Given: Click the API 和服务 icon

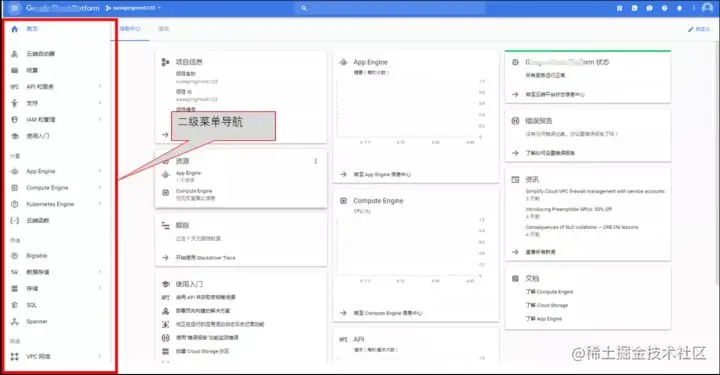Looking at the screenshot, I should pos(14,87).
